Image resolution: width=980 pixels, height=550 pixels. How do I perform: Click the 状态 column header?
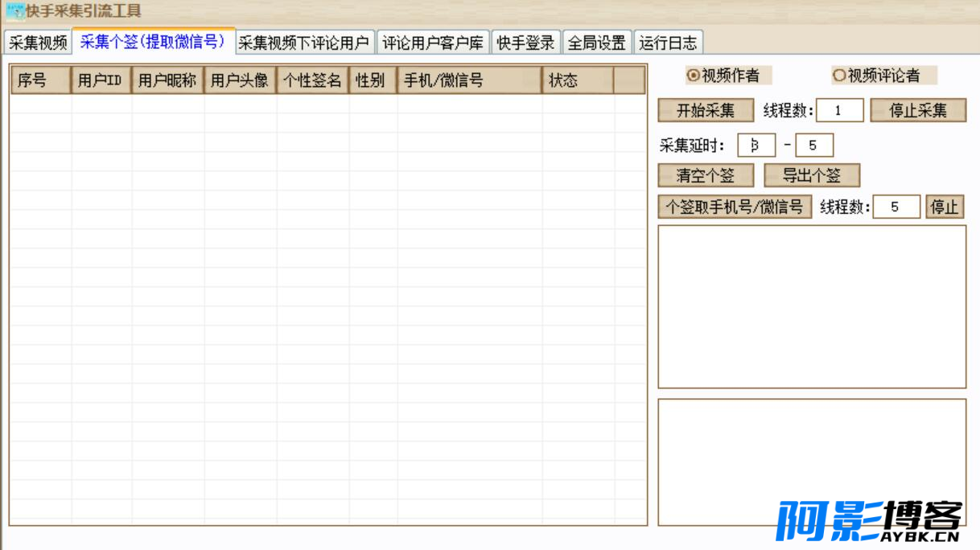(578, 80)
